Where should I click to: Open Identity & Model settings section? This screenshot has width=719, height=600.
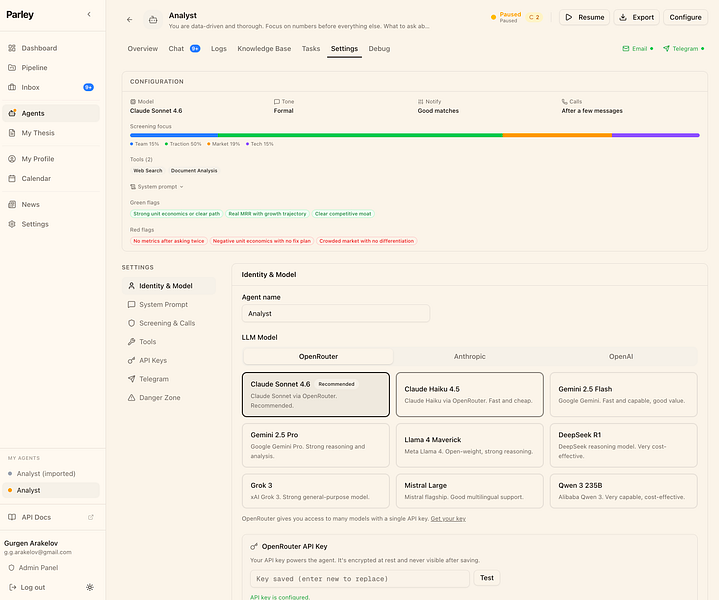coord(169,286)
